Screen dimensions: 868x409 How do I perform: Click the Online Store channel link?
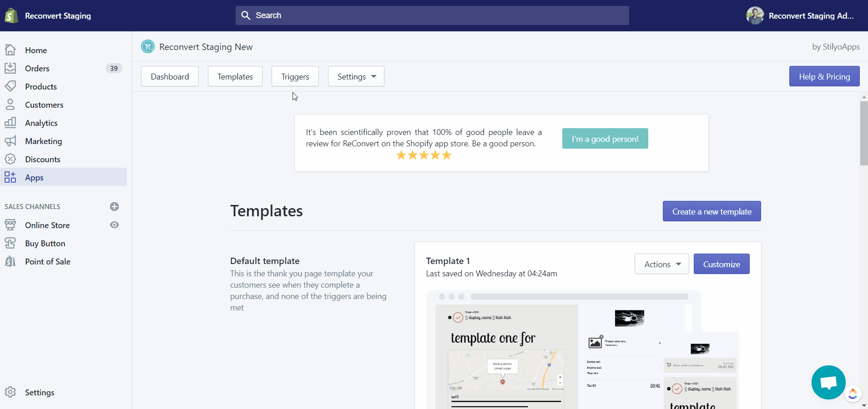coord(47,225)
